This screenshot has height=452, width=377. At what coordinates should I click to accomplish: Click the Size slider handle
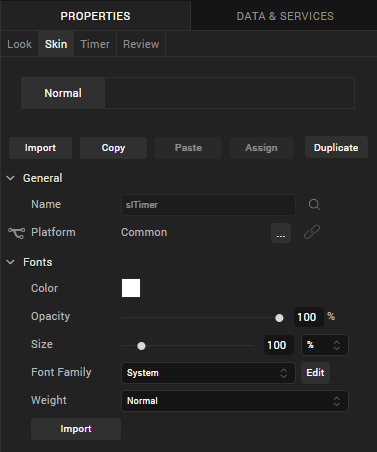click(141, 346)
